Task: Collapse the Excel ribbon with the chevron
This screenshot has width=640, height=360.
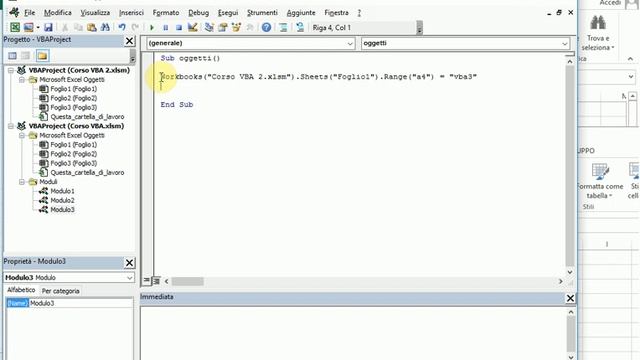Action: pyautogui.click(x=630, y=59)
